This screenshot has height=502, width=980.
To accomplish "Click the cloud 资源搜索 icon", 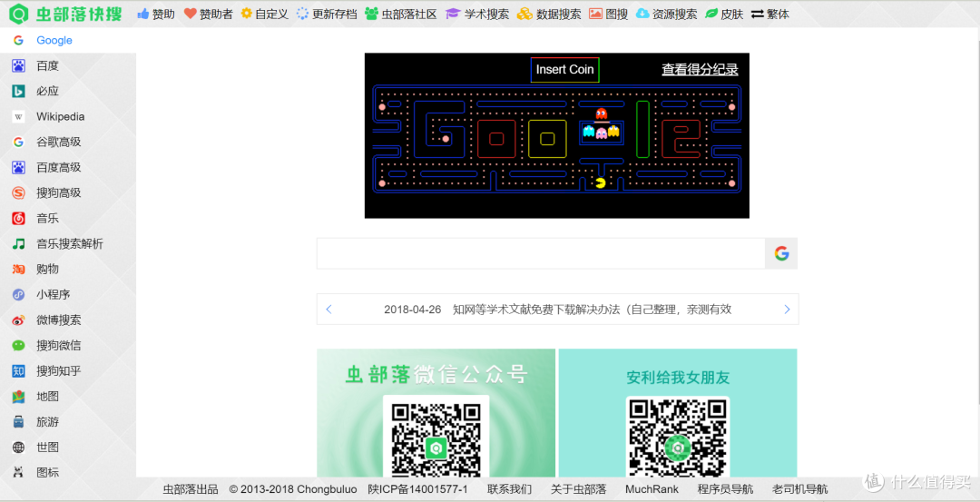I will pyautogui.click(x=642, y=13).
